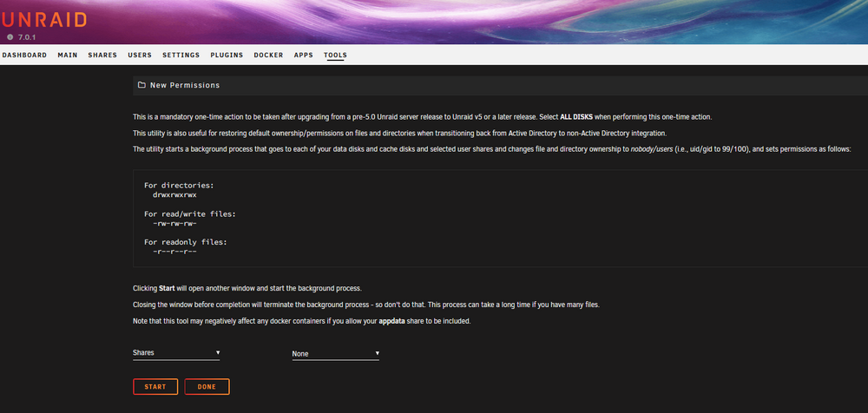Viewport: 868px width, 413px height.
Task: Click the bold 'ALL DISKS' text
Action: (x=576, y=117)
